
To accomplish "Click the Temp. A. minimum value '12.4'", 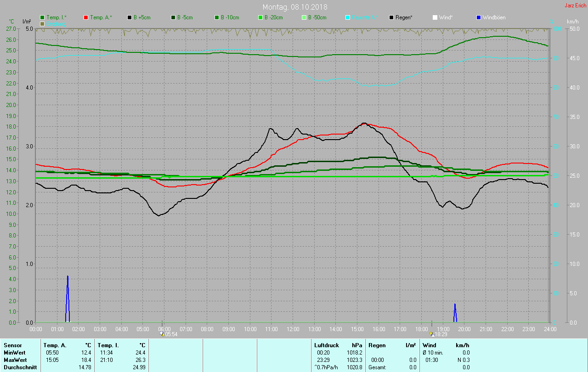I will [x=86, y=353].
